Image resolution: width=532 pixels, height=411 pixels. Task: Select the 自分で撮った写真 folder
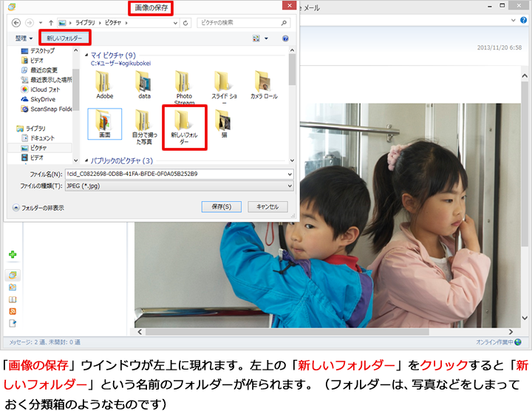point(144,127)
